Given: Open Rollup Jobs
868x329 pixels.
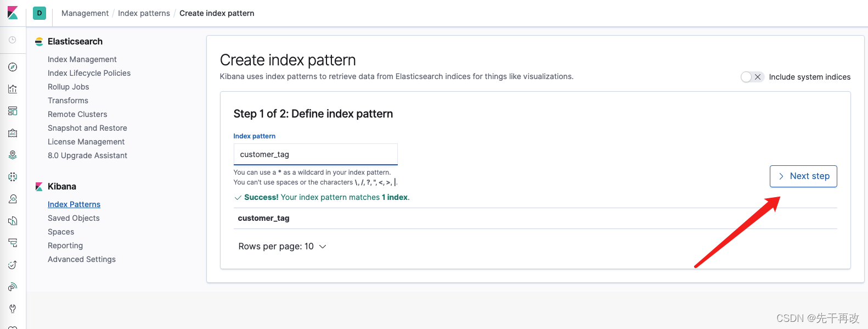Looking at the screenshot, I should click(68, 87).
